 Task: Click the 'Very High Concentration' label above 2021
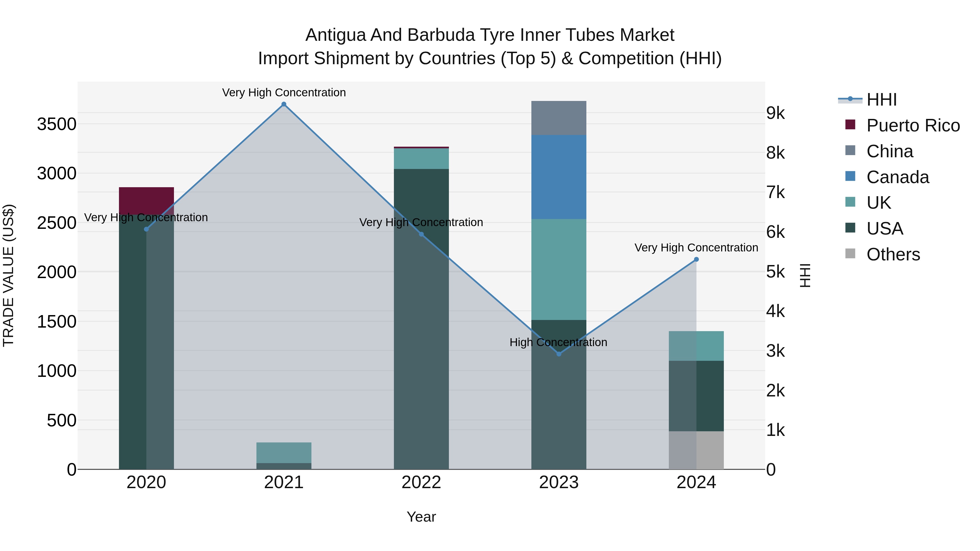click(x=284, y=93)
